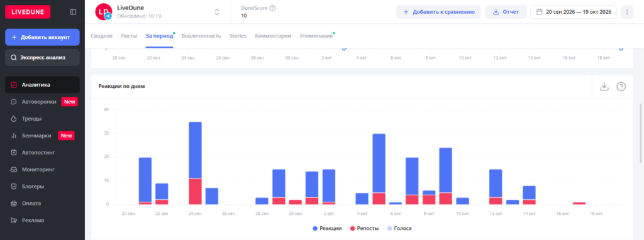Click the plus icon in Добавить аккаунт

[x=14, y=37]
